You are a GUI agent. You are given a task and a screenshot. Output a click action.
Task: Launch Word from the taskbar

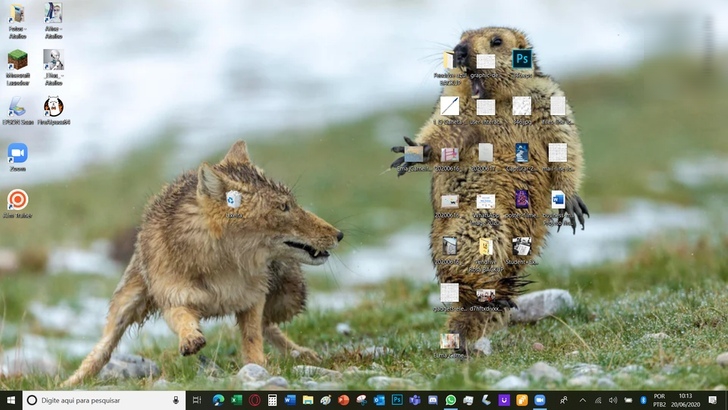290,400
